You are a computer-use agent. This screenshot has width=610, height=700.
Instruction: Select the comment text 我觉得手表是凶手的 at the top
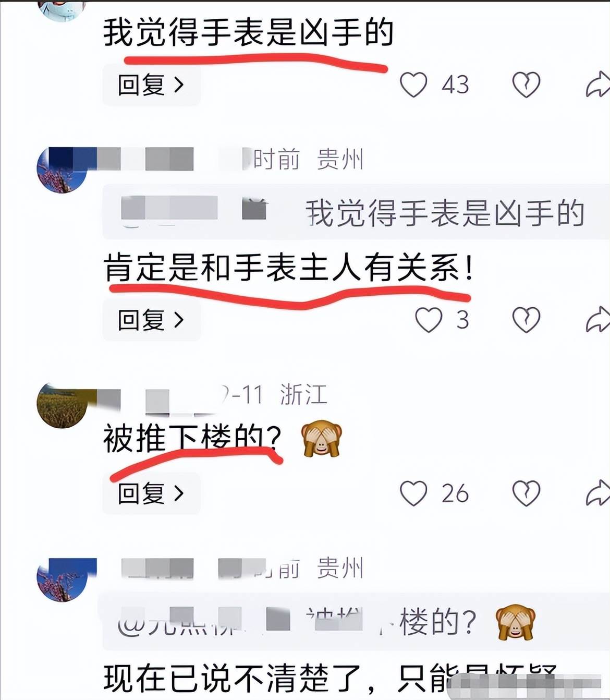coord(248,32)
